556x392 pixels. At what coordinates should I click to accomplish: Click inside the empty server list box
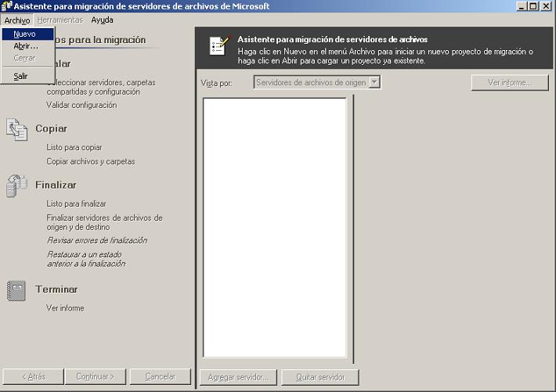pyautogui.click(x=275, y=228)
